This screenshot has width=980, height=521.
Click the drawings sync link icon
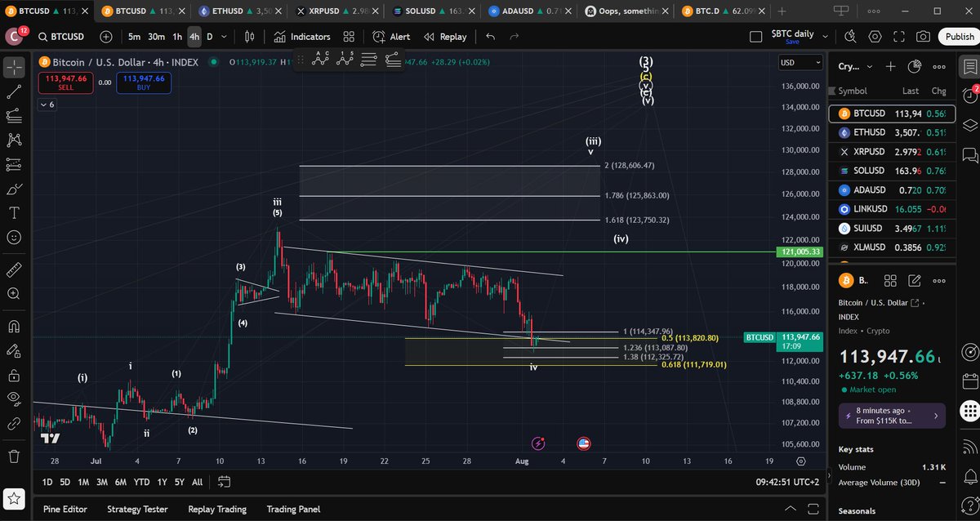click(x=14, y=424)
